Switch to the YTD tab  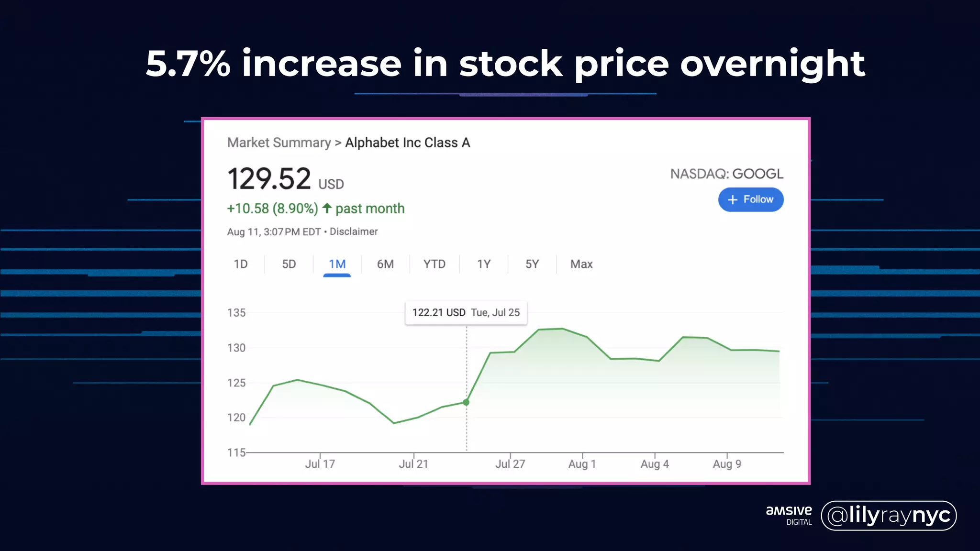pyautogui.click(x=434, y=264)
